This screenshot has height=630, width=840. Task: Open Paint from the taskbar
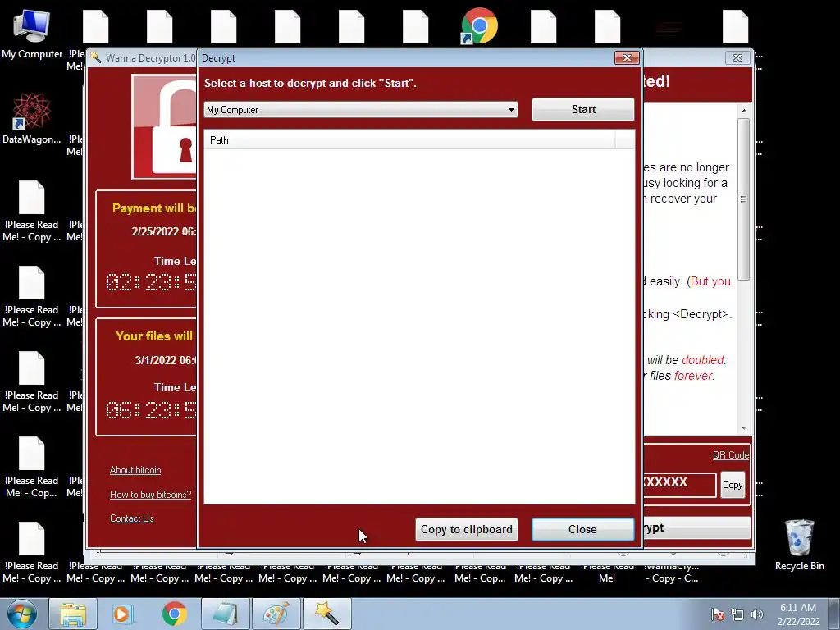(x=276, y=614)
